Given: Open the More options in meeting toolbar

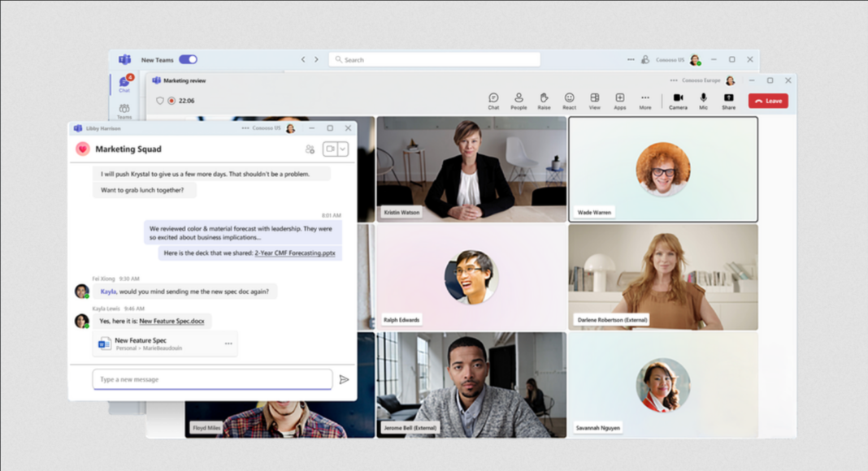Looking at the screenshot, I should pos(644,100).
